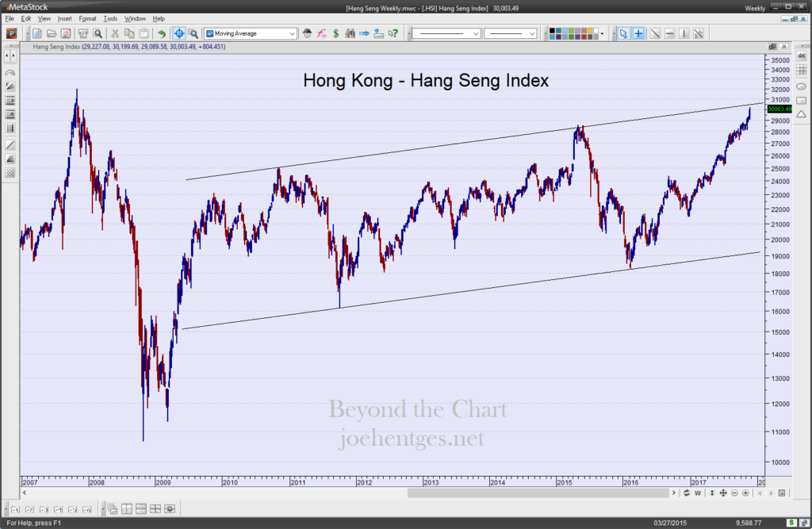Viewport: 812px width, 529px height.
Task: Pick the orange color swatch
Action: (590, 31)
